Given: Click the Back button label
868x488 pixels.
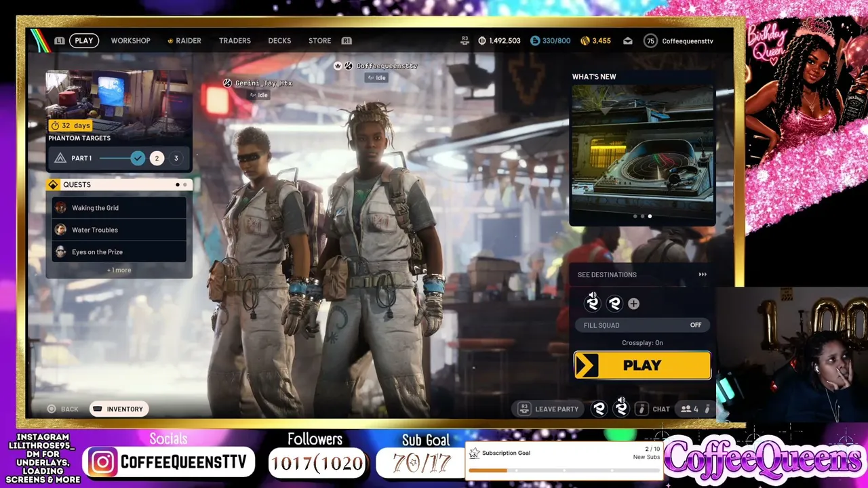Looking at the screenshot, I should 70,409.
